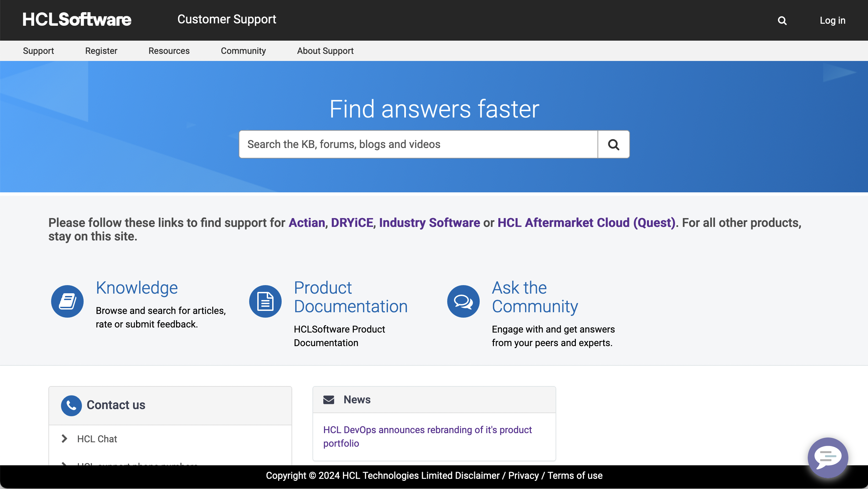
Task: Expand the HCL Chat chevron
Action: (x=64, y=439)
